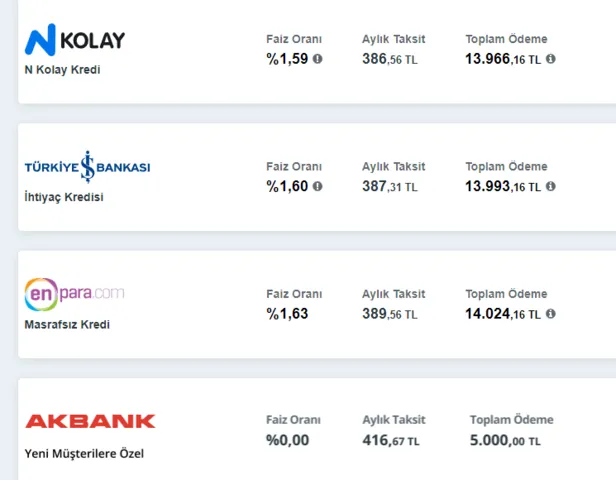
Task: Open the N Kolay Kredi link
Action: point(62,70)
